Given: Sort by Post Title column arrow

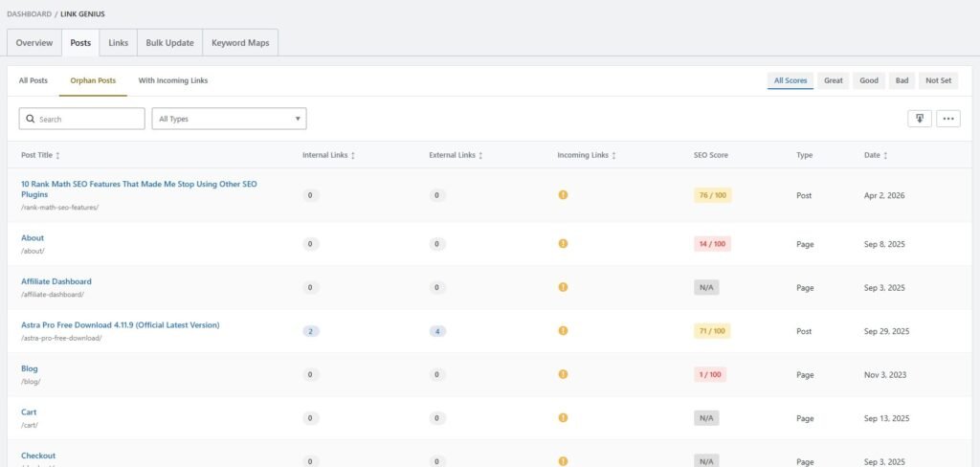Looking at the screenshot, I should point(58,155).
